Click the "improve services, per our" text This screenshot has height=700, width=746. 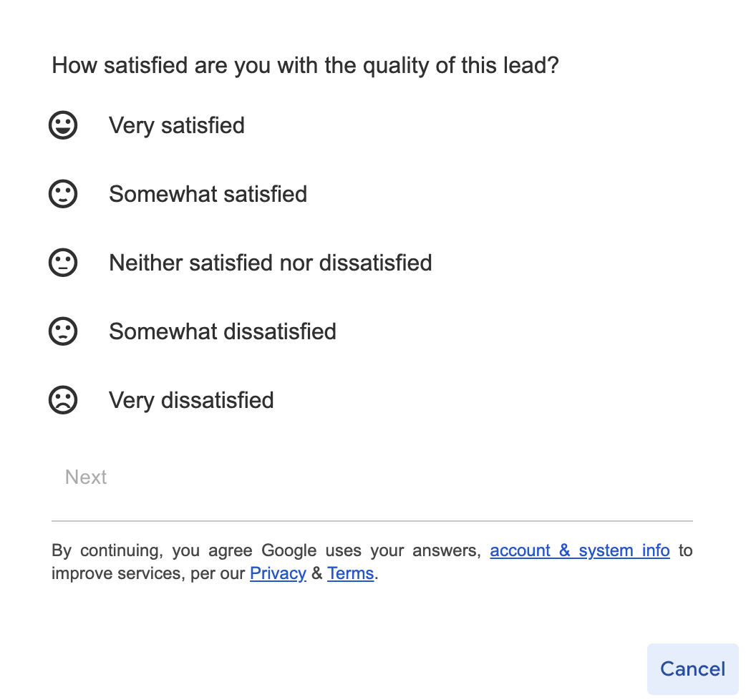(148, 573)
